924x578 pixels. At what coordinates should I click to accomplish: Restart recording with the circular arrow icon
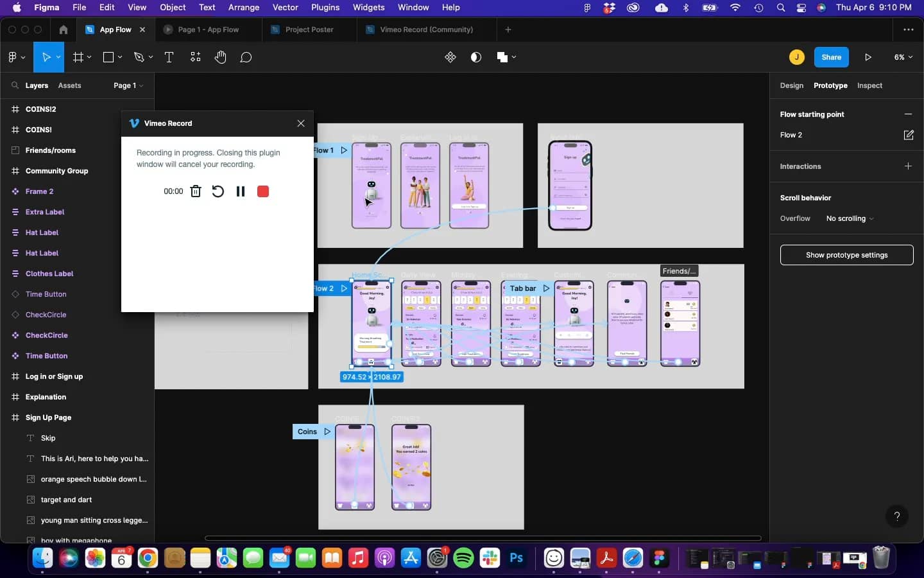coord(218,191)
